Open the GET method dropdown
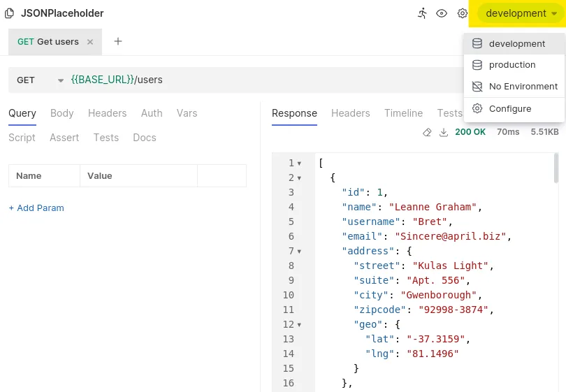Screen dimensions: 566x392 (40, 80)
